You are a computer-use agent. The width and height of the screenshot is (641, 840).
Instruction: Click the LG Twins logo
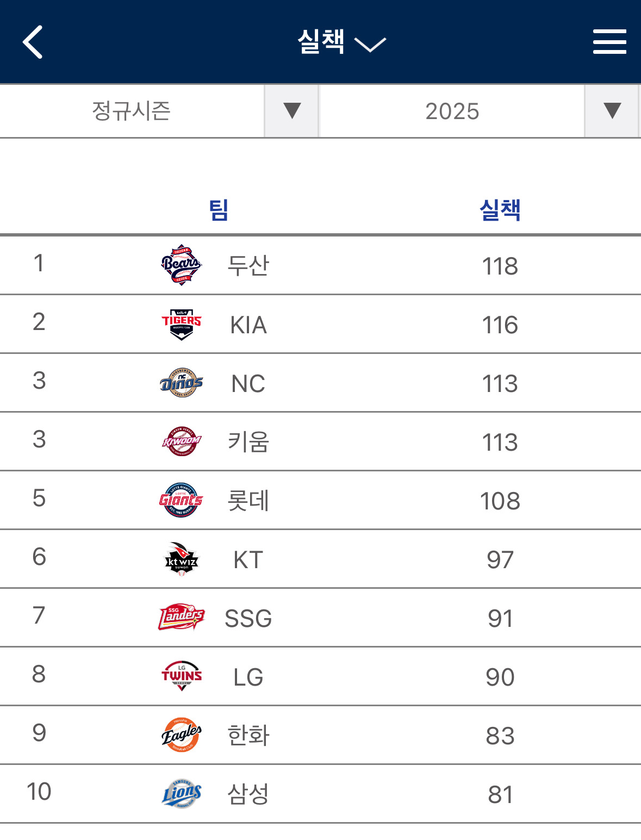point(182,676)
